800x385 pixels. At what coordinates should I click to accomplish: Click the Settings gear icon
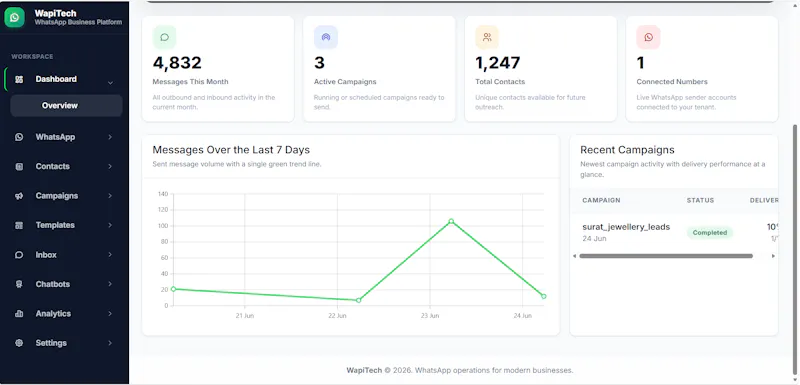[19, 343]
